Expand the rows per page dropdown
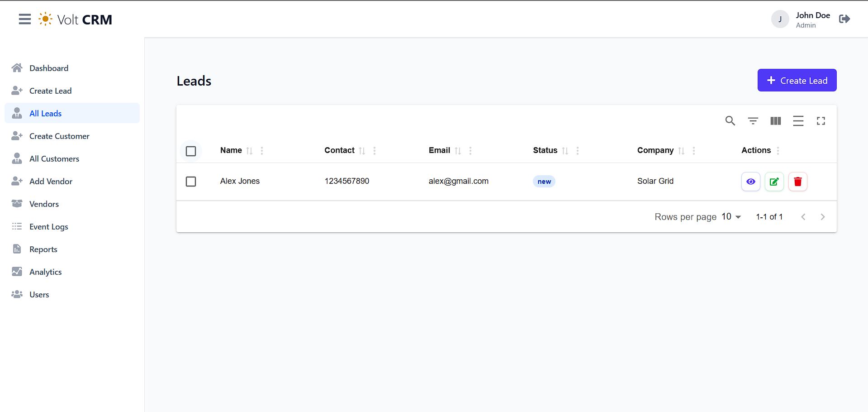 (731, 217)
